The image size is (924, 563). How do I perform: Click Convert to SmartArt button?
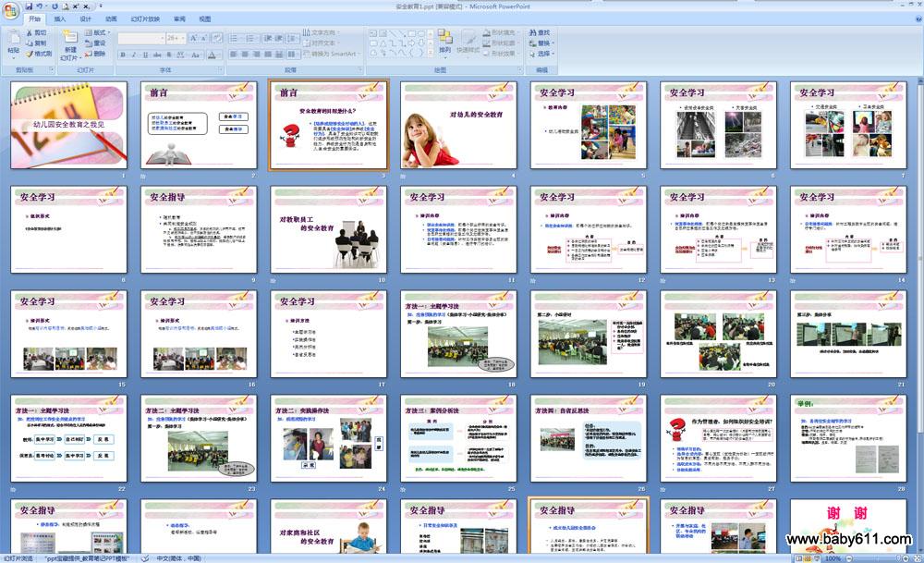[x=330, y=54]
